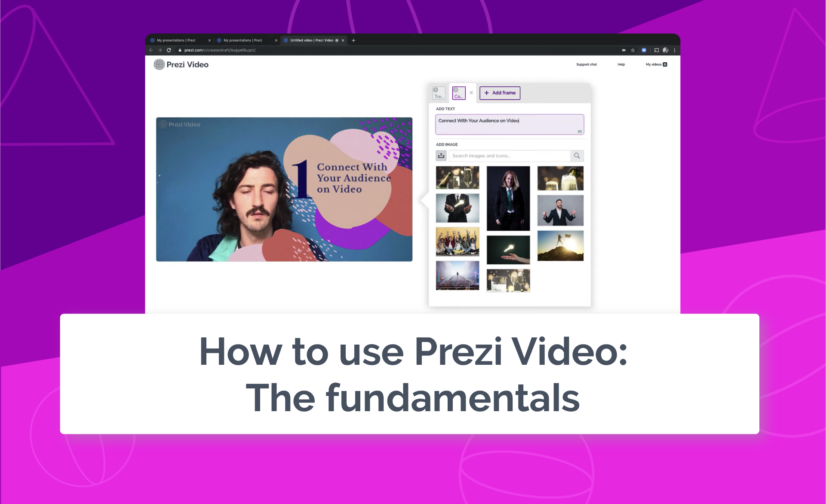Open the Zoom extension icon
This screenshot has height=504, width=826.
[x=644, y=50]
